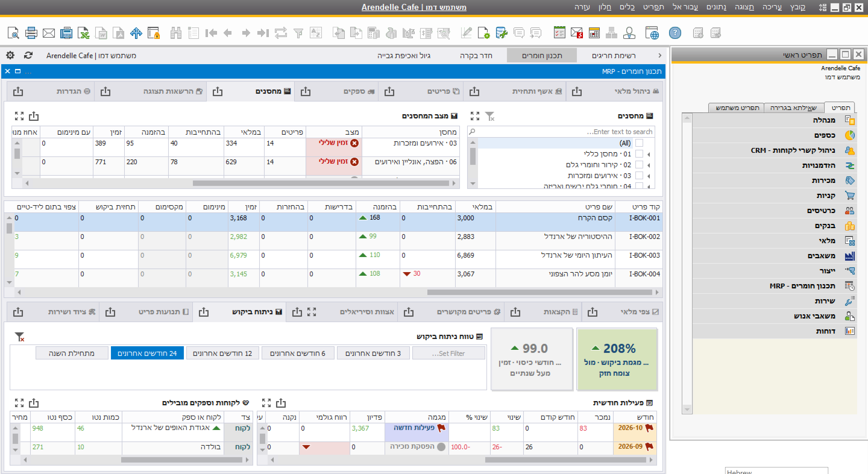Export the לקוחות וספקים מובילים table

(x=34, y=403)
